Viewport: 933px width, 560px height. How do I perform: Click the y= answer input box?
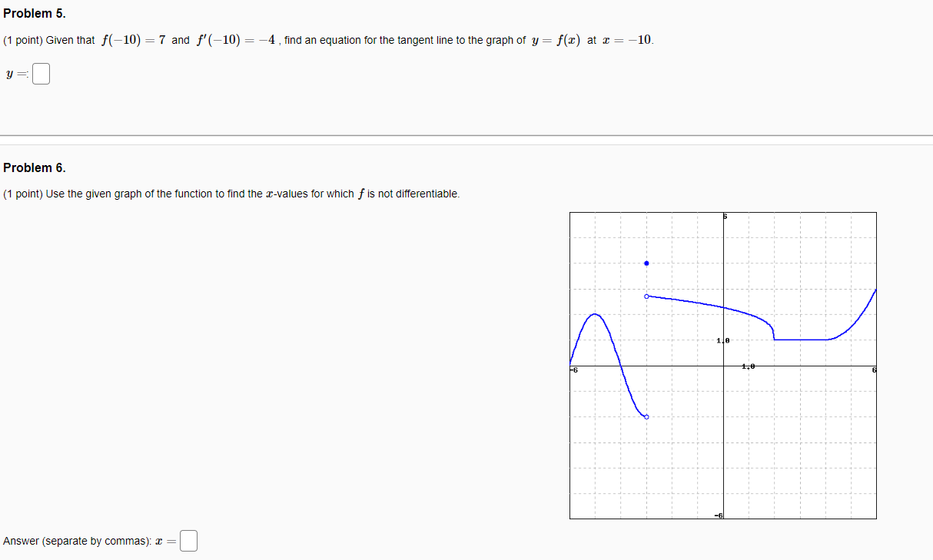coord(40,73)
